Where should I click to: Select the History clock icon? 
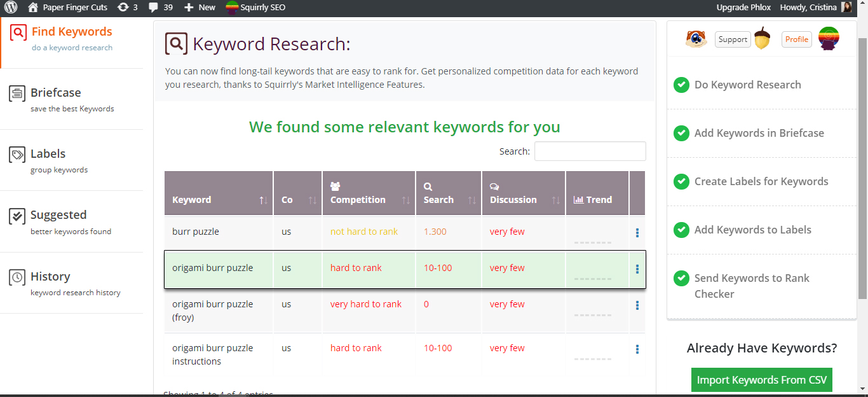click(x=18, y=277)
